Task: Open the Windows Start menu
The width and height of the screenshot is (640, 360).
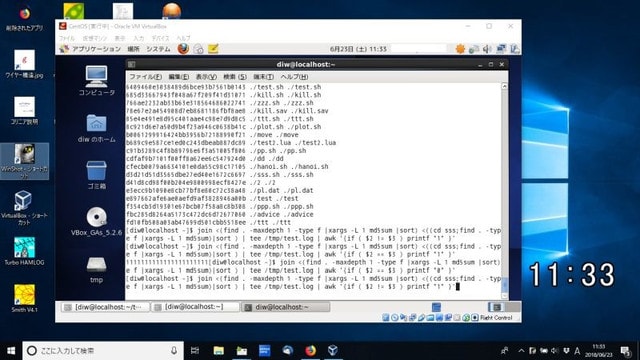Action: click(11, 351)
